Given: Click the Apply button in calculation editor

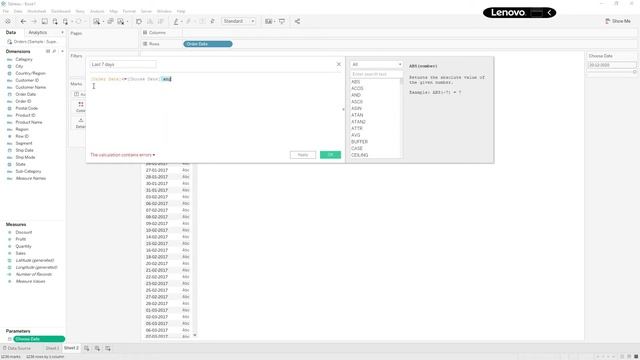Looking at the screenshot, I should [x=303, y=155].
